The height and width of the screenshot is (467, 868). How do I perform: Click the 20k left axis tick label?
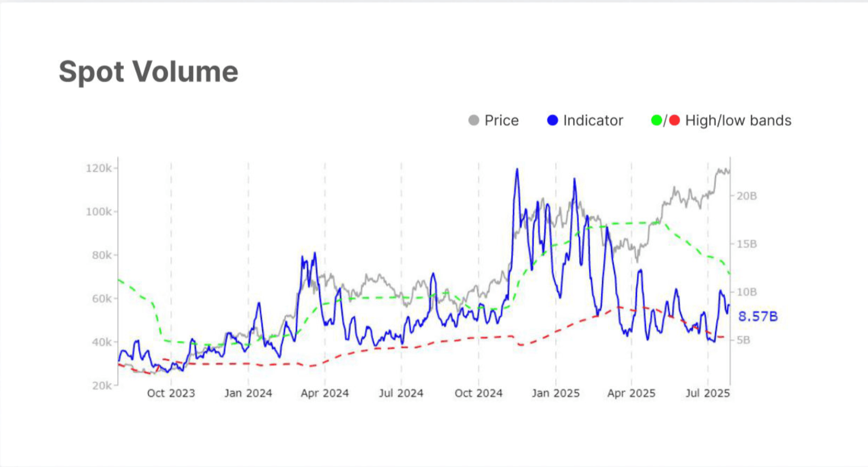tap(102, 385)
